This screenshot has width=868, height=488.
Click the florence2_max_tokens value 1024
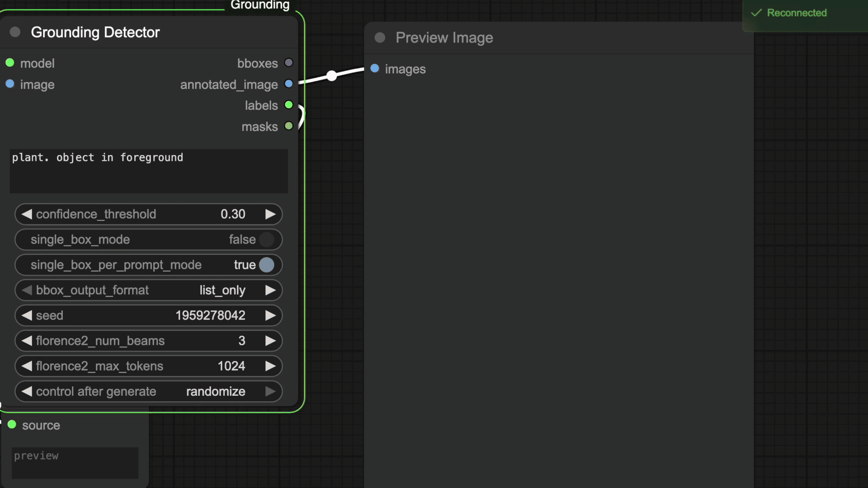[x=231, y=366]
